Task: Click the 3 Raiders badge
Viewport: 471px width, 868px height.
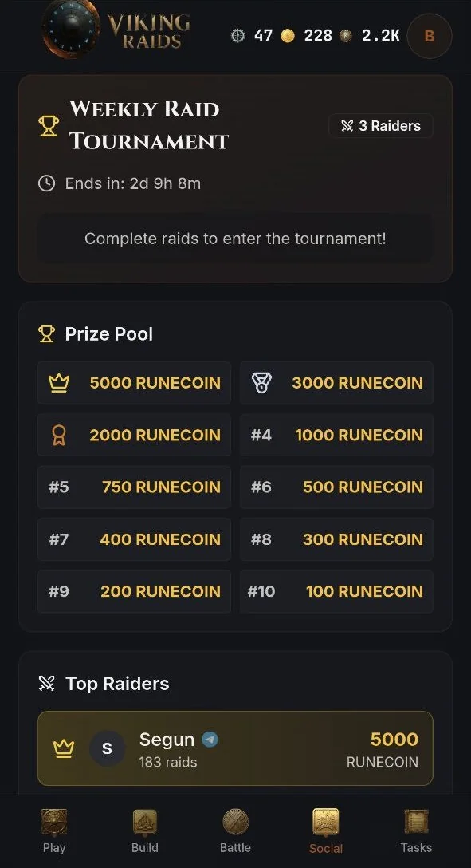Action: click(380, 126)
